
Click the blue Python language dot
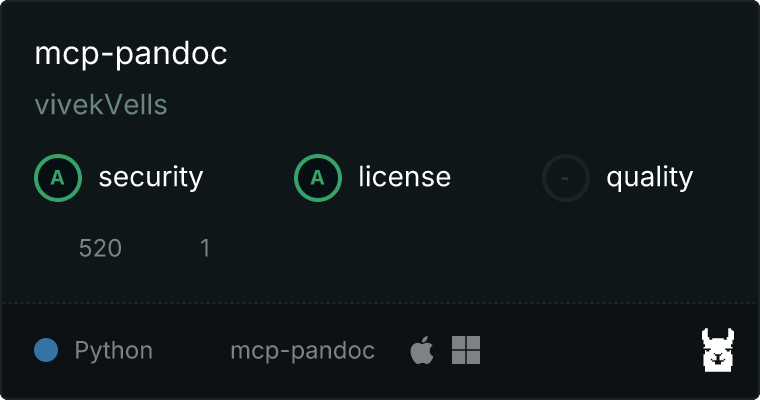pyautogui.click(x=46, y=350)
